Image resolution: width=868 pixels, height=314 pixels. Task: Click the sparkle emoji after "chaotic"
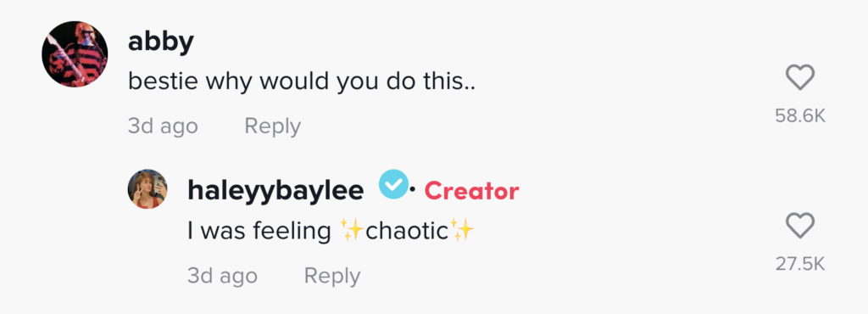coord(462,229)
